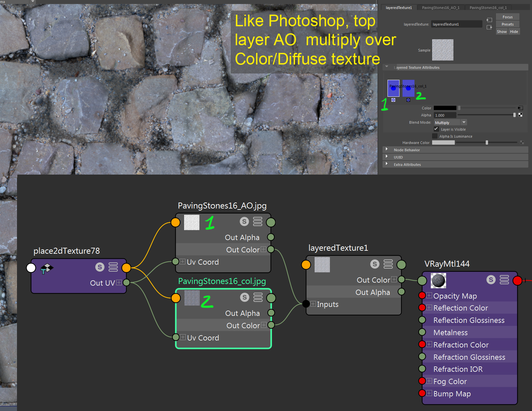Screen dimensions: 532x411
Task: Click the Presets button
Action: 508,24
